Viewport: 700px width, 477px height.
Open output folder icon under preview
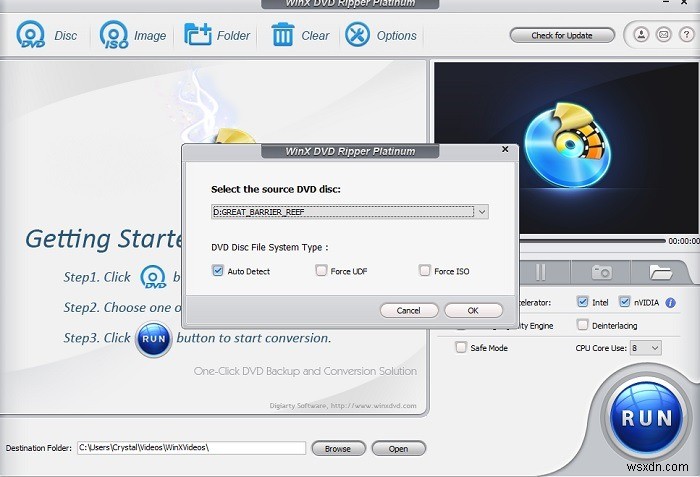[660, 272]
